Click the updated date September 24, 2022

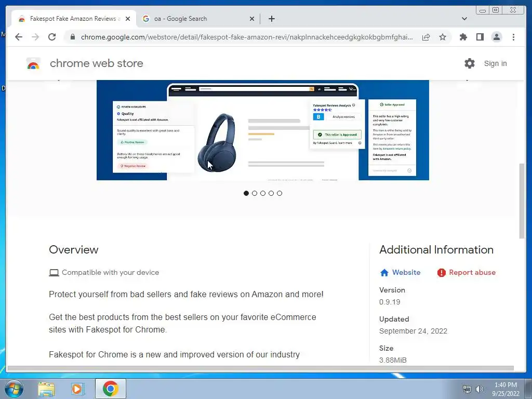[x=413, y=331]
